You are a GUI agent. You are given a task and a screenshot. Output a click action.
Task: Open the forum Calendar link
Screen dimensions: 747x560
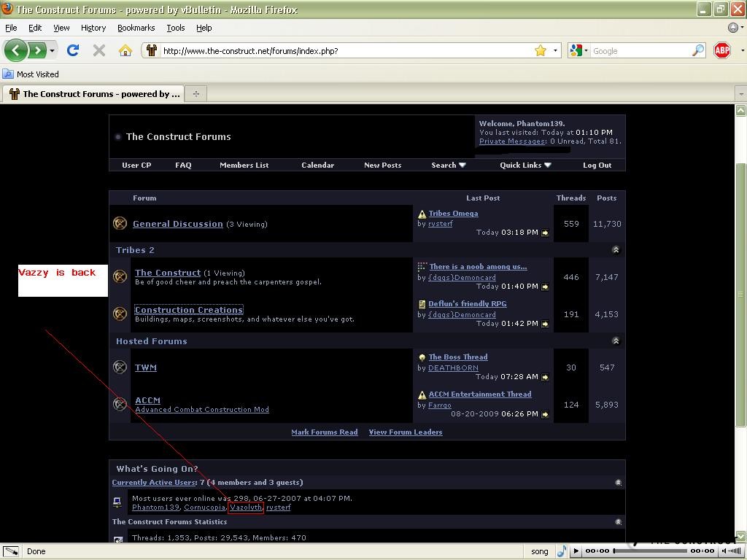coord(318,166)
